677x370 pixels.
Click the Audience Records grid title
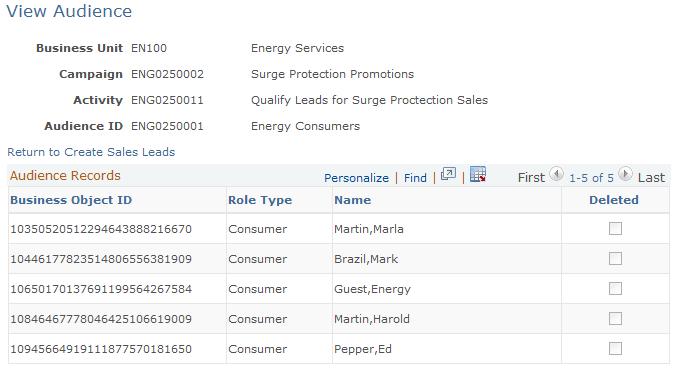pos(65,176)
